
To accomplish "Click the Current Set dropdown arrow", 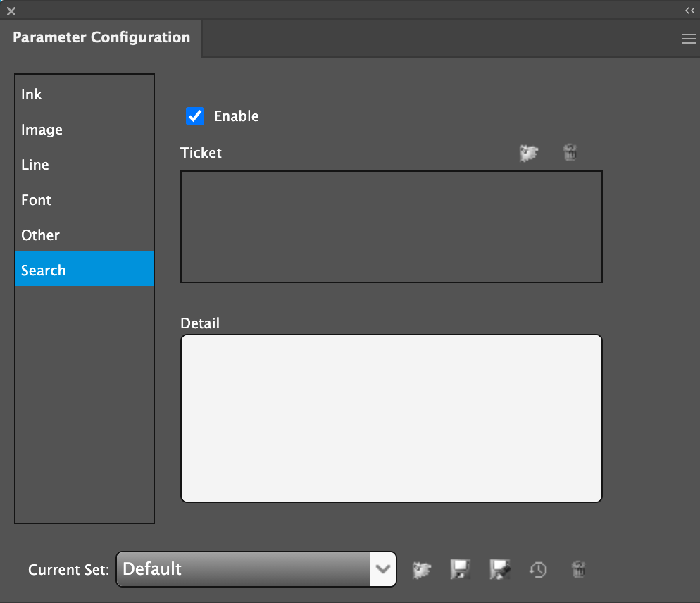I will point(383,569).
